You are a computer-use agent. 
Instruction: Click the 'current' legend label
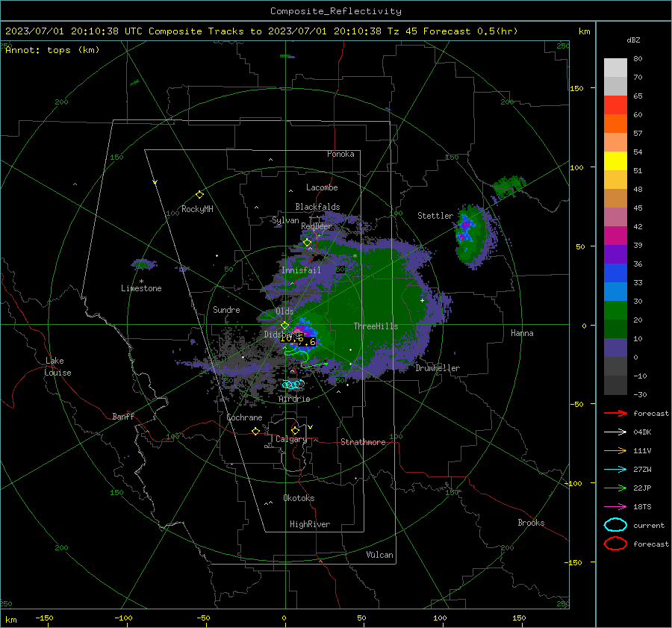(x=649, y=525)
